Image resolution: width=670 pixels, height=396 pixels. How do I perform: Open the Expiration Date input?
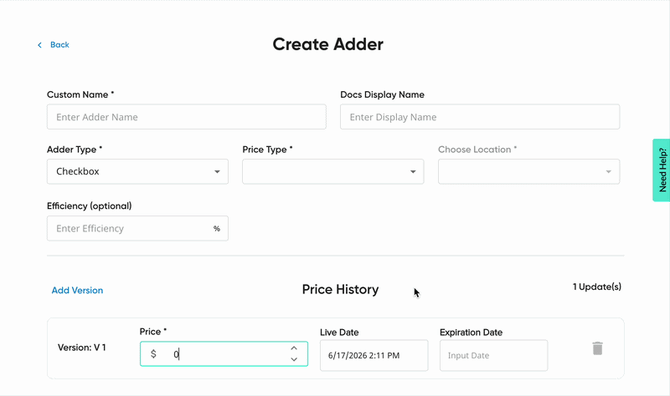tap(494, 355)
